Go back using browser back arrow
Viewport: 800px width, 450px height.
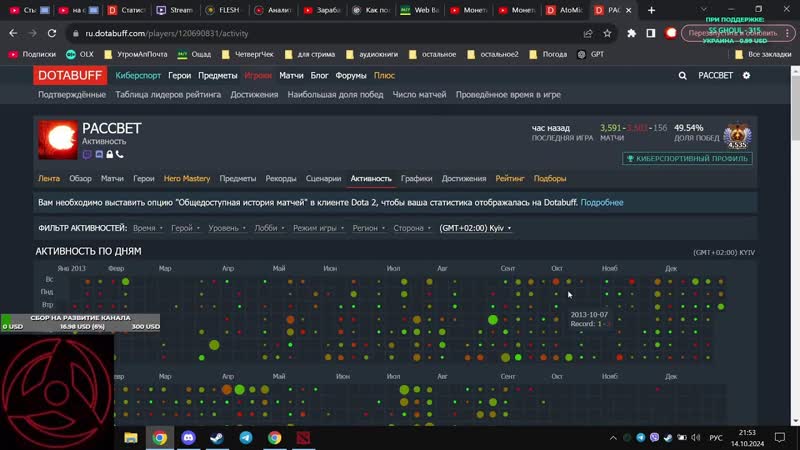click(x=13, y=33)
